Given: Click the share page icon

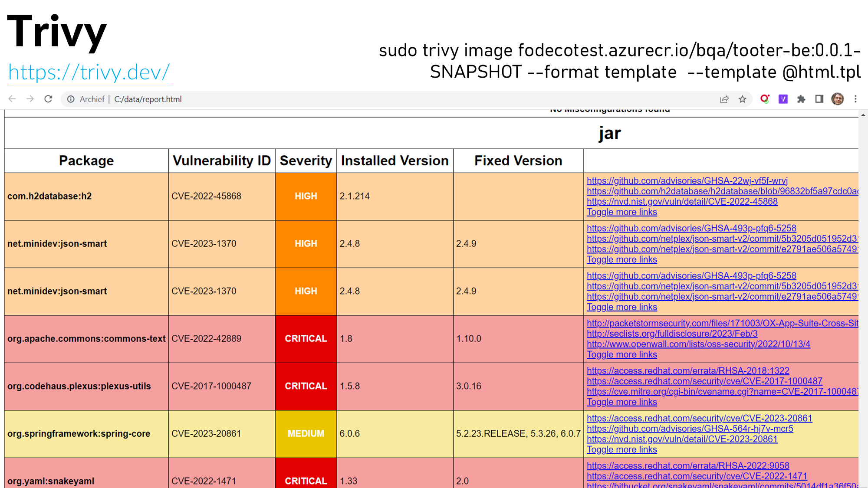Looking at the screenshot, I should pos(724,99).
